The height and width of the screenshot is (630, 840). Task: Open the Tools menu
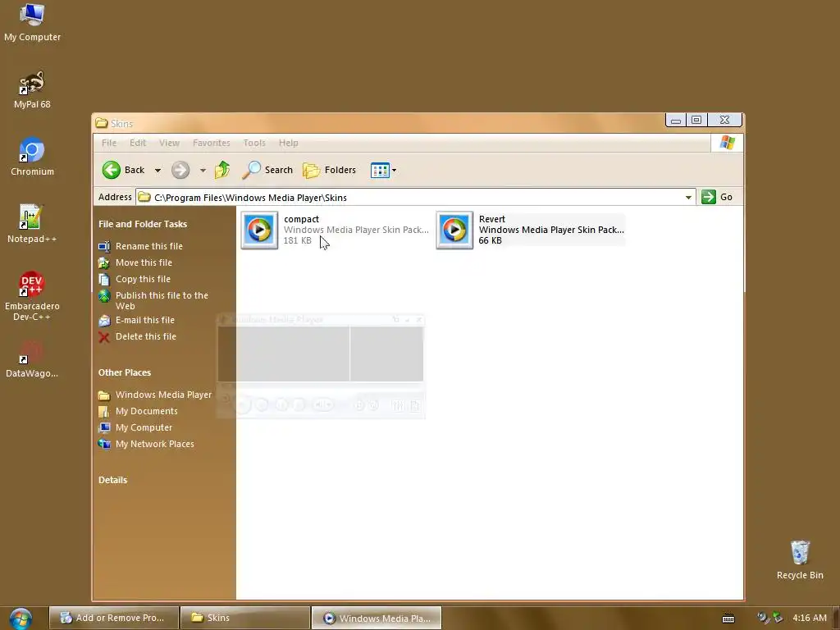point(254,143)
